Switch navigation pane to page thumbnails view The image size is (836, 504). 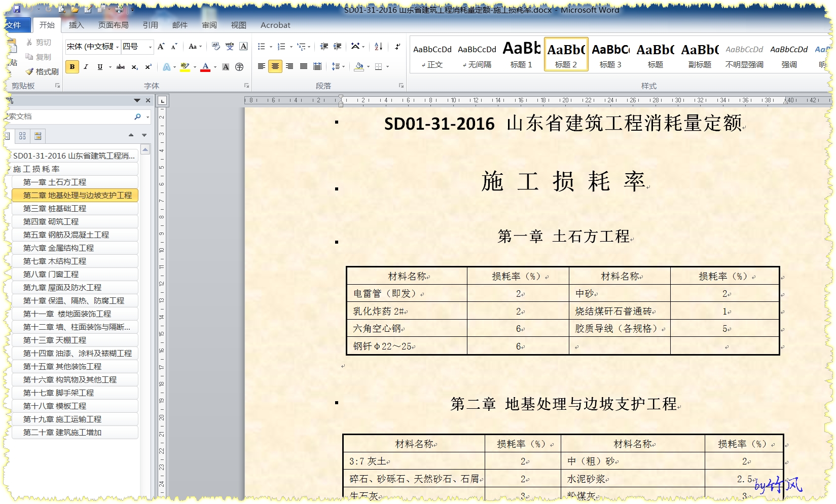22,136
